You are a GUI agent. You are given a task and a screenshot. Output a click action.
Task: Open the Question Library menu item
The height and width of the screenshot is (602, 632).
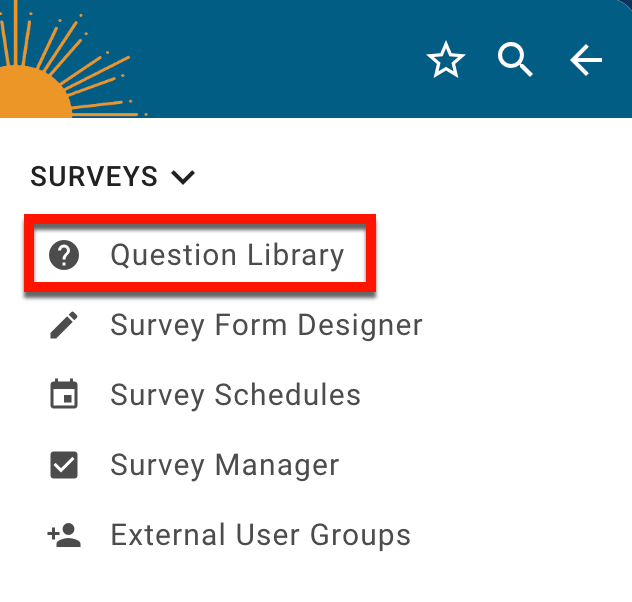(227, 256)
